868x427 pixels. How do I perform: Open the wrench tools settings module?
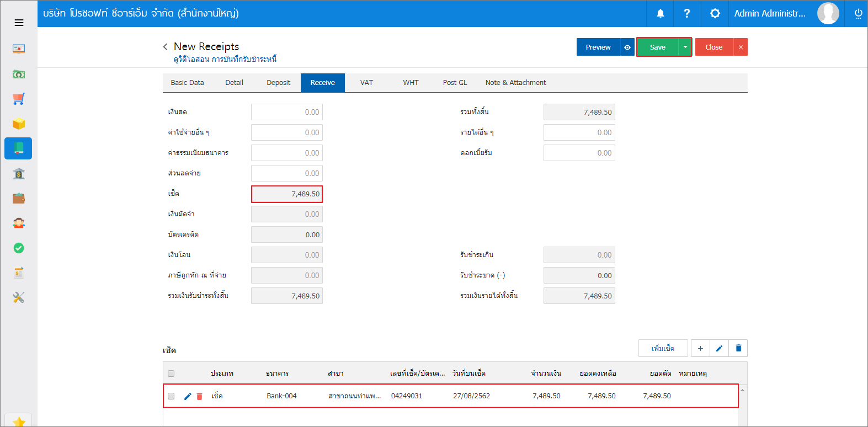pyautogui.click(x=19, y=298)
